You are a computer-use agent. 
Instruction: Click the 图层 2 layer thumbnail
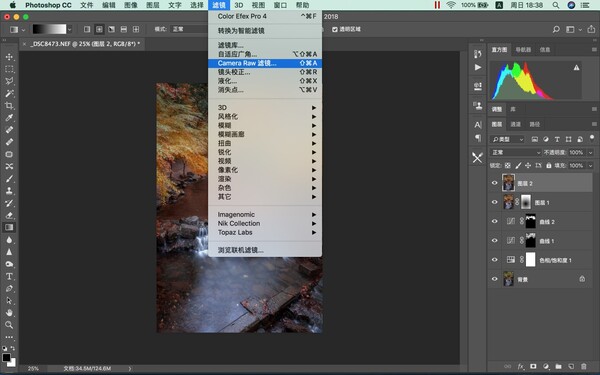[x=508, y=183]
